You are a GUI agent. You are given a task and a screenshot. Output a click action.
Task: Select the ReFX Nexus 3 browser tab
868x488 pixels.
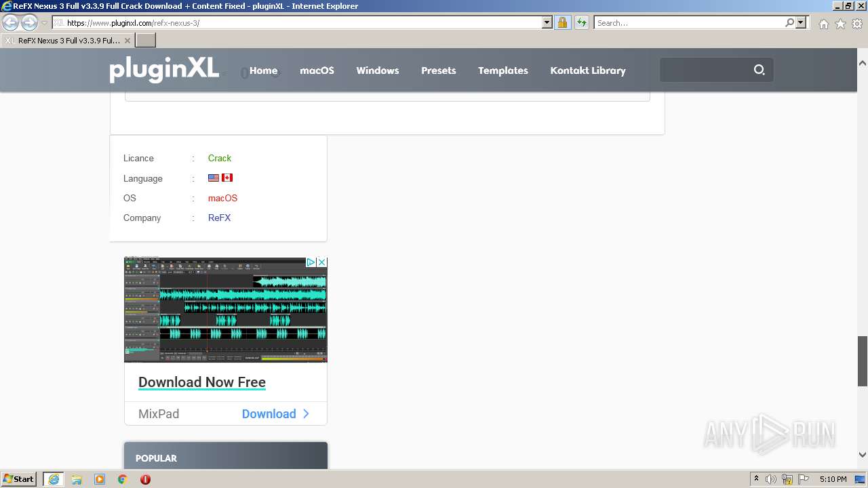[67, 41]
